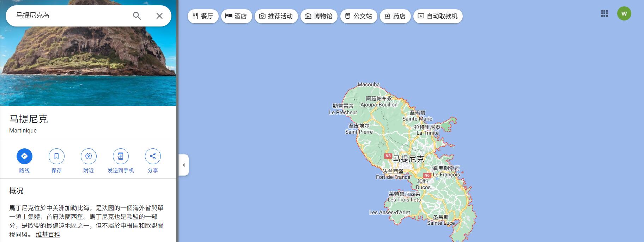The image size is (644, 242).
Task: Select the 酒店 hotels filter chip
Action: pyautogui.click(x=236, y=16)
